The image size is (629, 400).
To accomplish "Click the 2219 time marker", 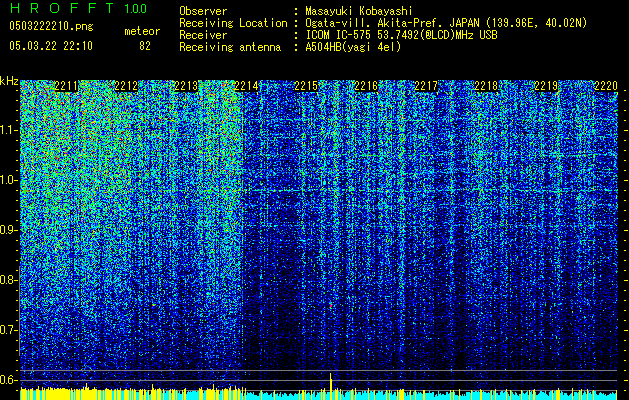I will click(x=546, y=86).
